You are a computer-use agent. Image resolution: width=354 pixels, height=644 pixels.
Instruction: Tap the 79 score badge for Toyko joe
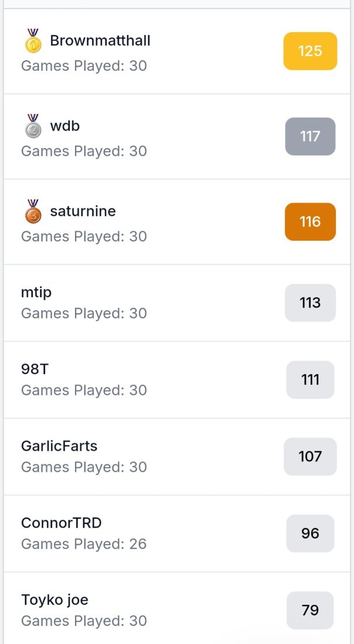tap(310, 610)
